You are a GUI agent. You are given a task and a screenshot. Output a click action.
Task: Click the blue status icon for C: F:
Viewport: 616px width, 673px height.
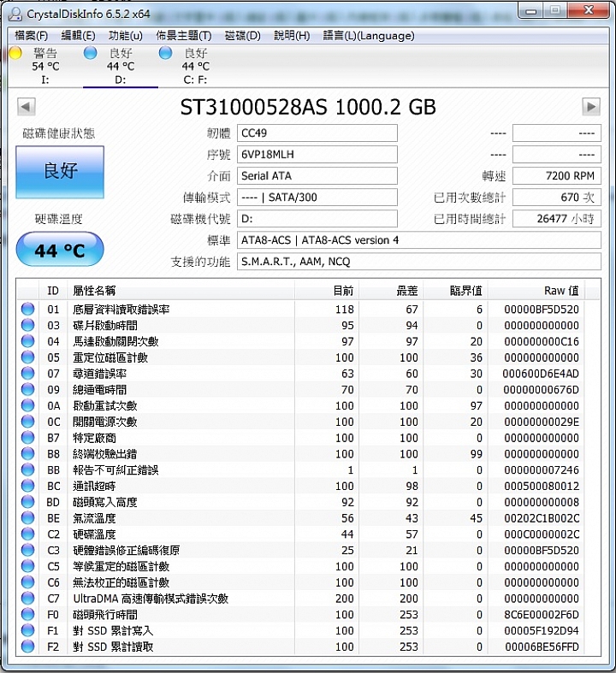click(165, 53)
